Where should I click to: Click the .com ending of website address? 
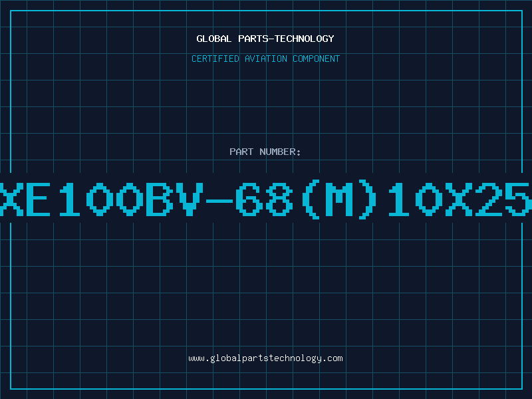point(332,358)
